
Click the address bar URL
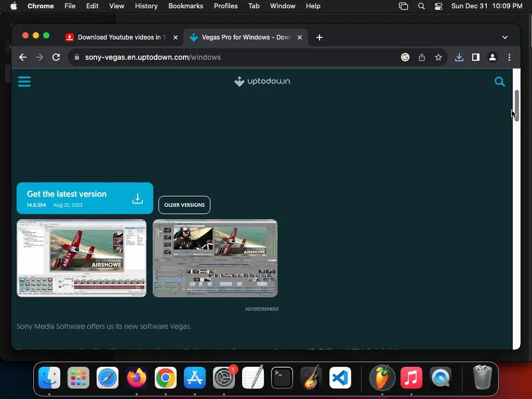(153, 57)
